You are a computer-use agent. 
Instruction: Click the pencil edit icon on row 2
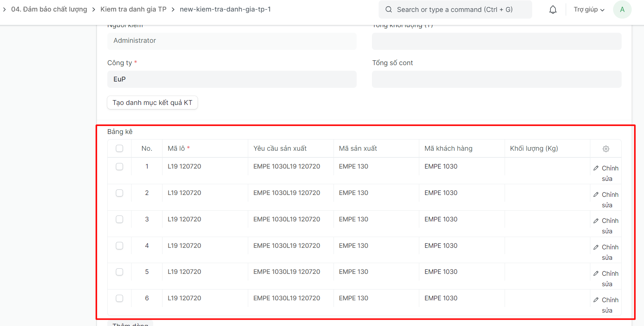[x=596, y=195]
